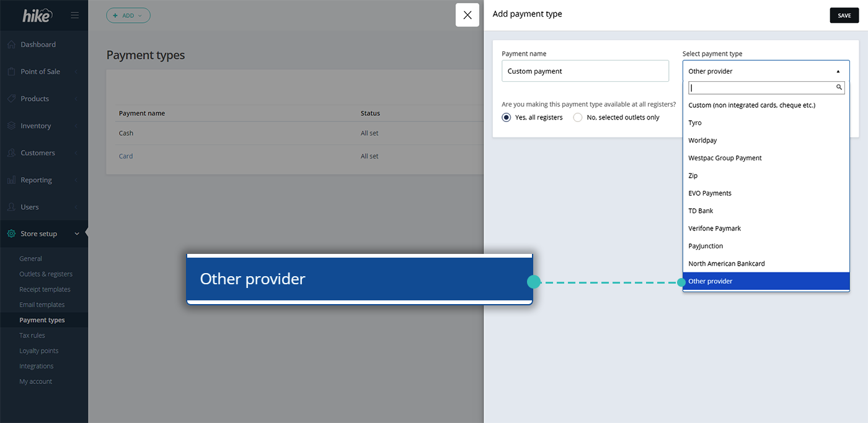This screenshot has height=423, width=868.
Task: Click the Reporting chart icon
Action: pyautogui.click(x=11, y=180)
